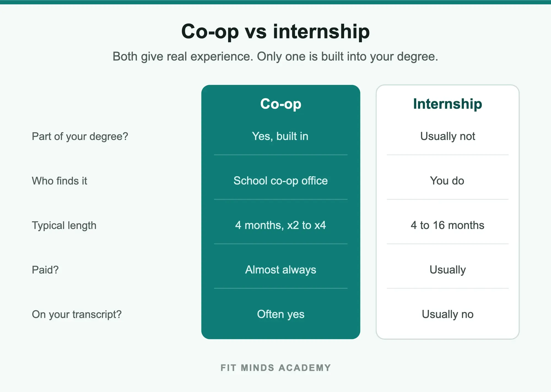Select the '4 to 16 months' cell

[447, 225]
